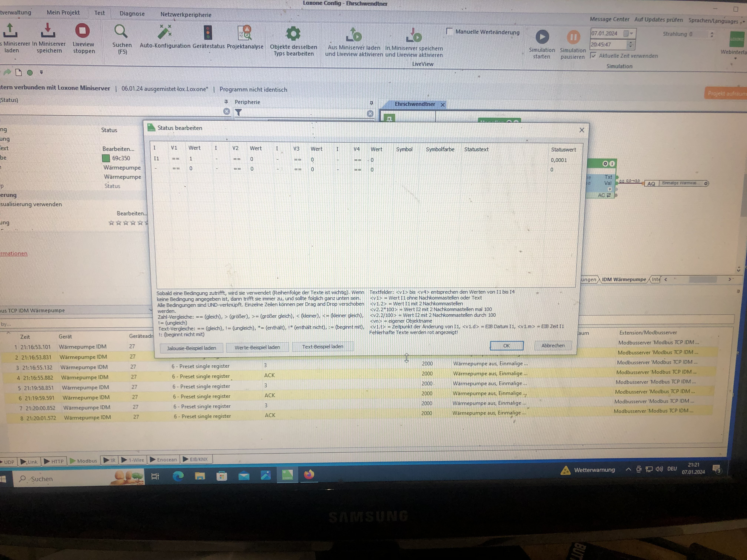747x560 pixels.
Task: Launch Projektanalyse from the ribbon
Action: coord(245,33)
